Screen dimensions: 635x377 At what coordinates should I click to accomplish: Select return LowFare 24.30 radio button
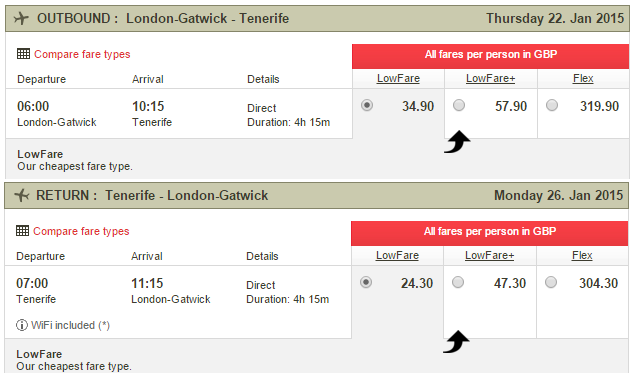click(366, 282)
